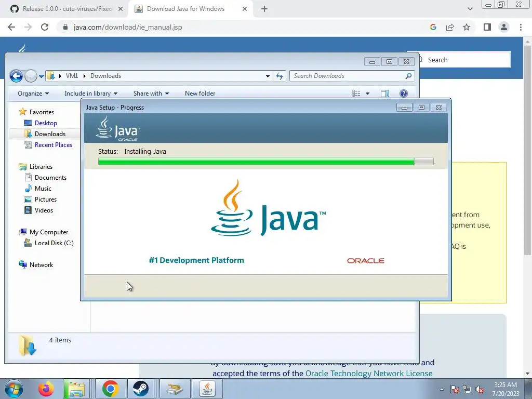Close the Download Java for Windows tab

click(x=245, y=9)
